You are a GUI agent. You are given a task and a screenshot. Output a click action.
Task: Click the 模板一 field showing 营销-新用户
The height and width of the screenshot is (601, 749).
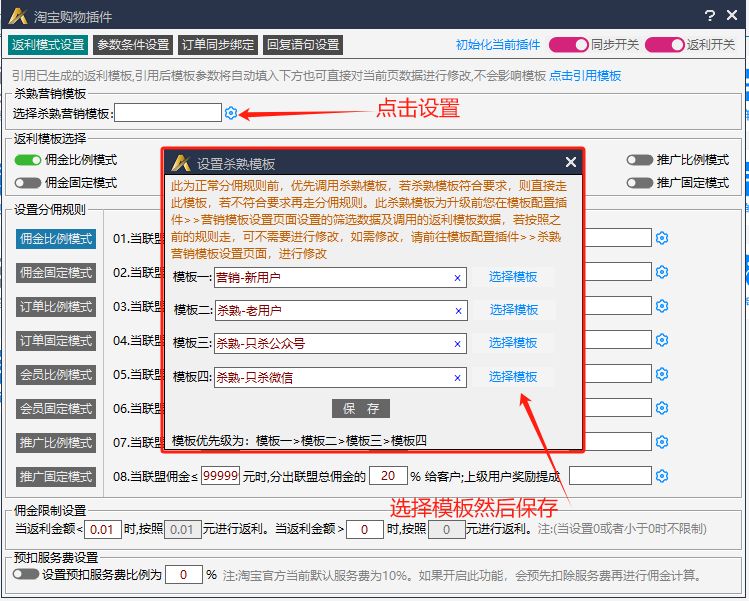pyautogui.click(x=340, y=278)
